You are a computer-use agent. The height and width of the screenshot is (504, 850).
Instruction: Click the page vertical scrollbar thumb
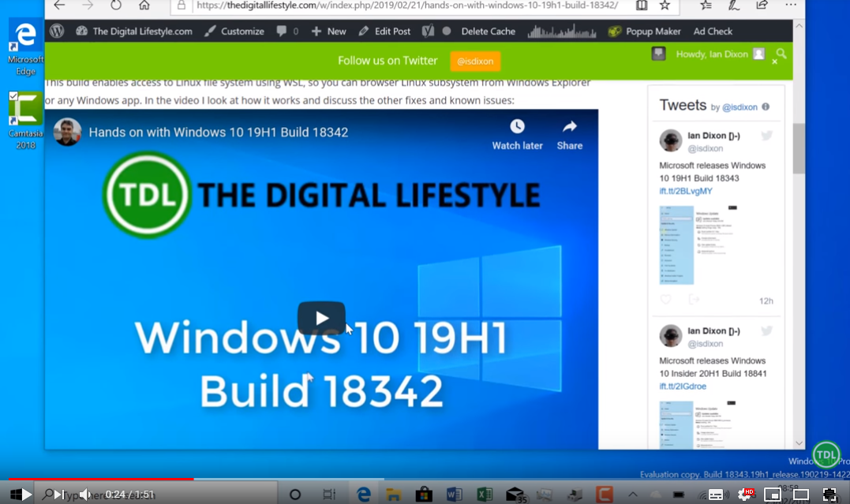(x=799, y=148)
